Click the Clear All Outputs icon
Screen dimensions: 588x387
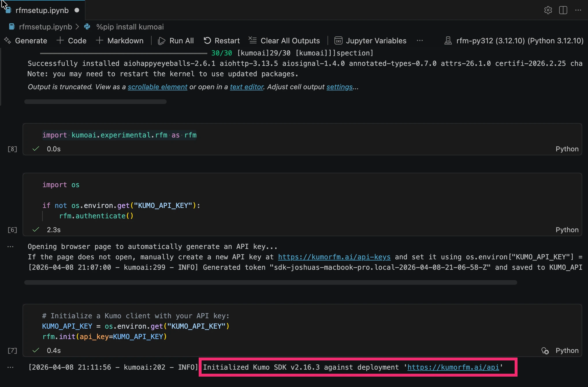coord(253,40)
